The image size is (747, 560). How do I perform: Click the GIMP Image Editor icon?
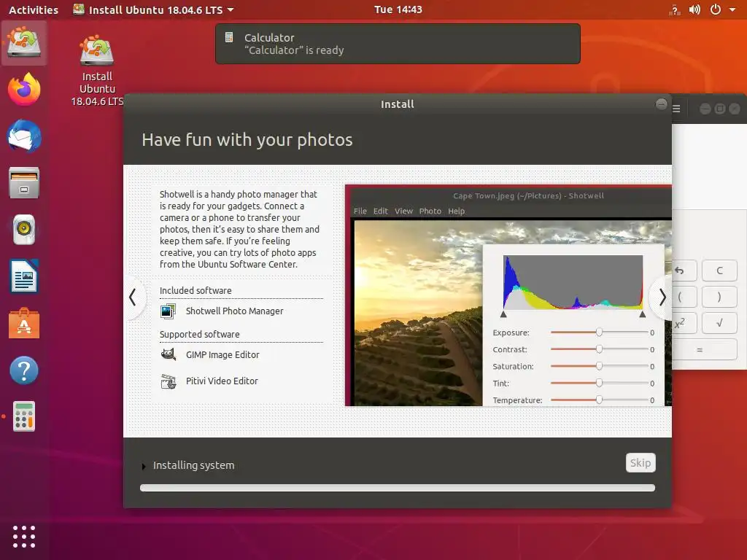pos(169,355)
